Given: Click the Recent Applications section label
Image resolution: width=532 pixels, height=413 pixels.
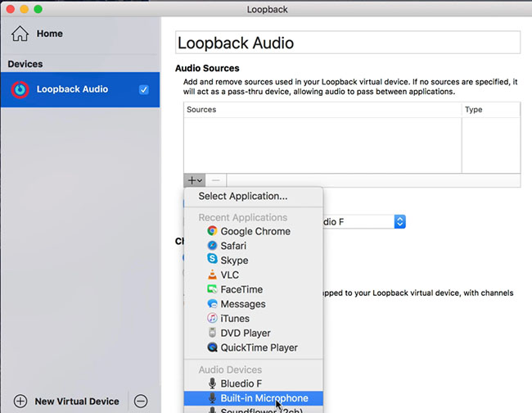Looking at the screenshot, I should [x=243, y=217].
